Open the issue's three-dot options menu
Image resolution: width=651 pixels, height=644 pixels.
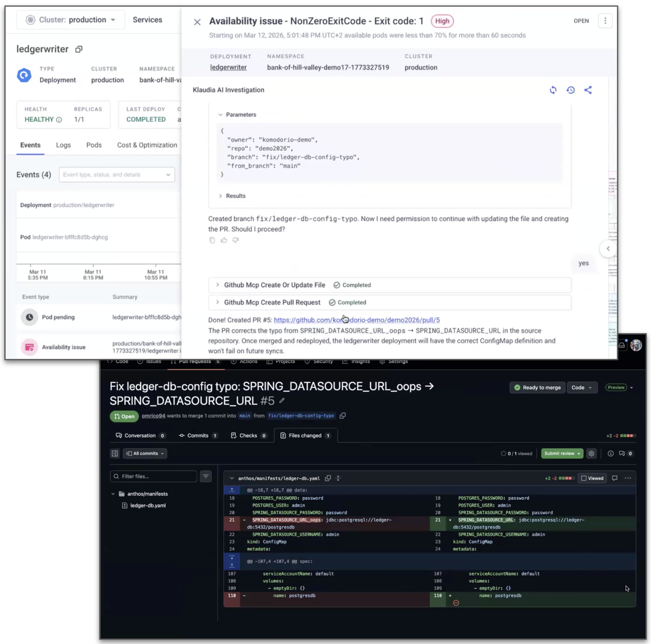click(605, 21)
